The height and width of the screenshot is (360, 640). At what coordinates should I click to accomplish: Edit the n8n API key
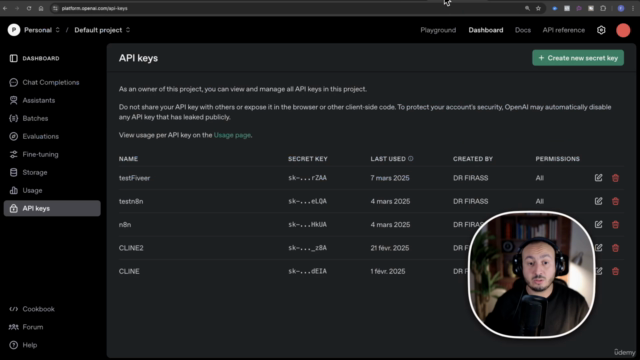(x=598, y=224)
